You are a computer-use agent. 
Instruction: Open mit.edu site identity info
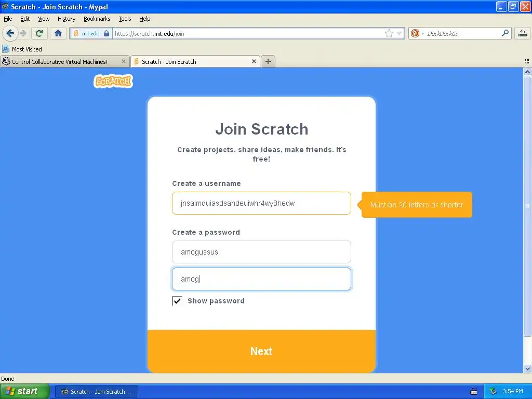point(91,33)
